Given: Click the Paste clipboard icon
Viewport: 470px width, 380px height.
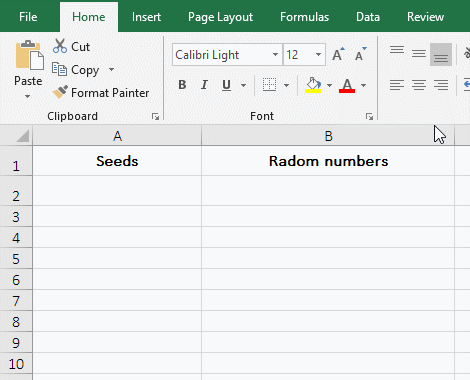Looking at the screenshot, I should pyautogui.click(x=29, y=55).
